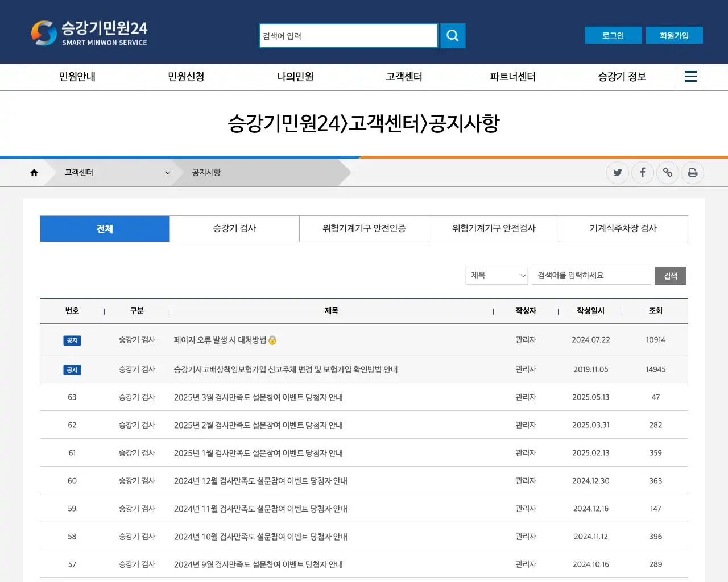The height and width of the screenshot is (582, 728).
Task: Click the 로그인 button
Action: pos(613,35)
